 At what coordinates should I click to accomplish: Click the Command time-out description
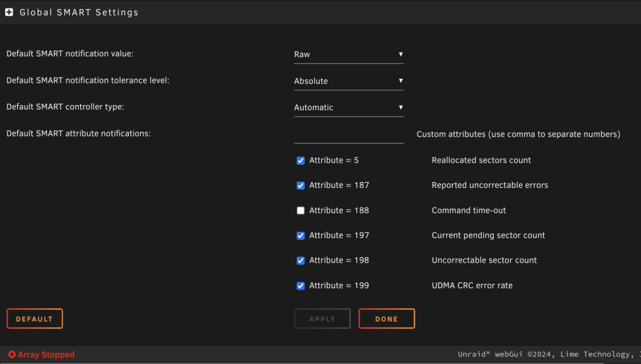tap(469, 210)
